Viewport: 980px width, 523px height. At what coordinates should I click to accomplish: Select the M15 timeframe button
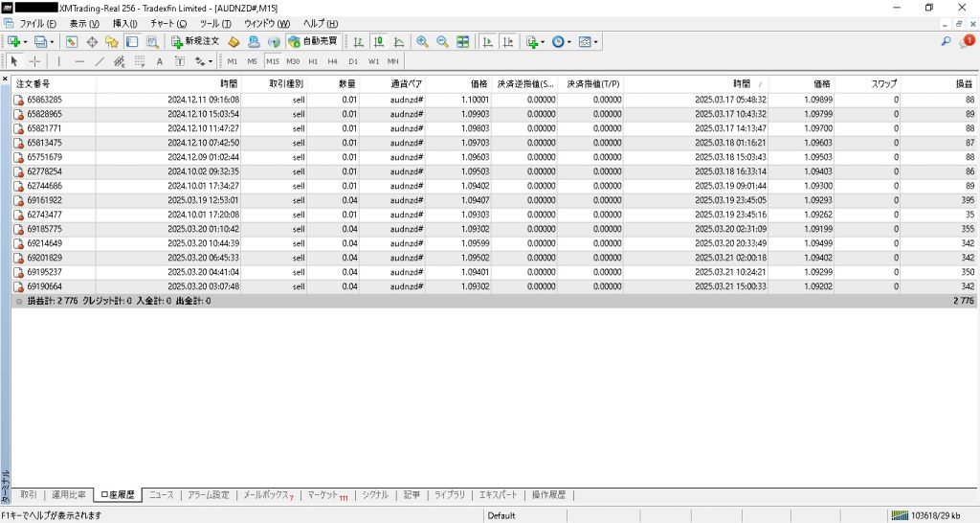tap(273, 61)
